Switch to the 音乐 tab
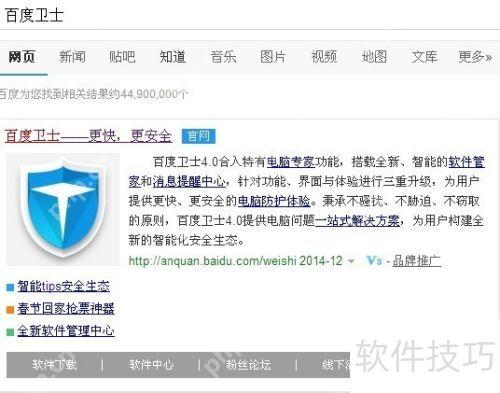 point(223,57)
